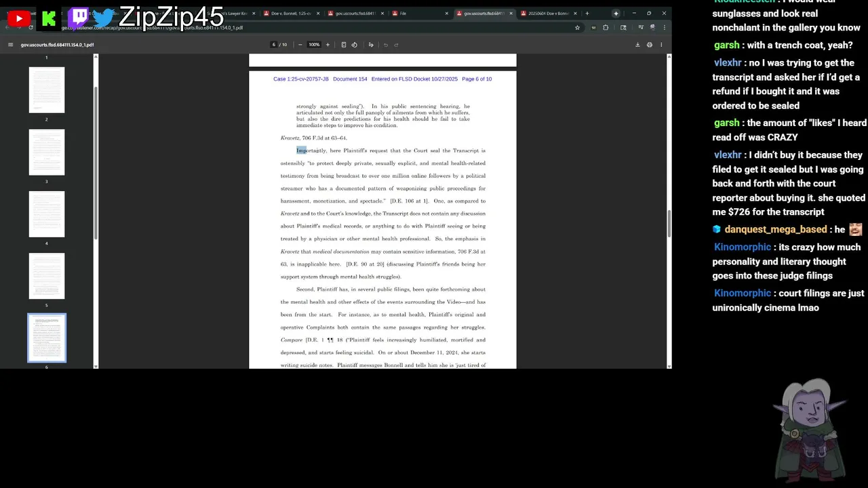This screenshot has width=868, height=488.
Task: Click chat username 'danquest_mega_based'
Action: tap(776, 230)
